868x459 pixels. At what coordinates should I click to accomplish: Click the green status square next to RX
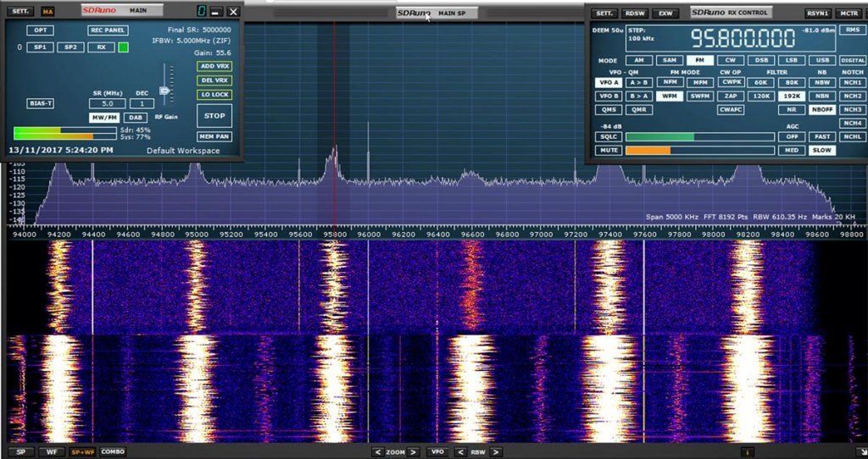click(124, 47)
